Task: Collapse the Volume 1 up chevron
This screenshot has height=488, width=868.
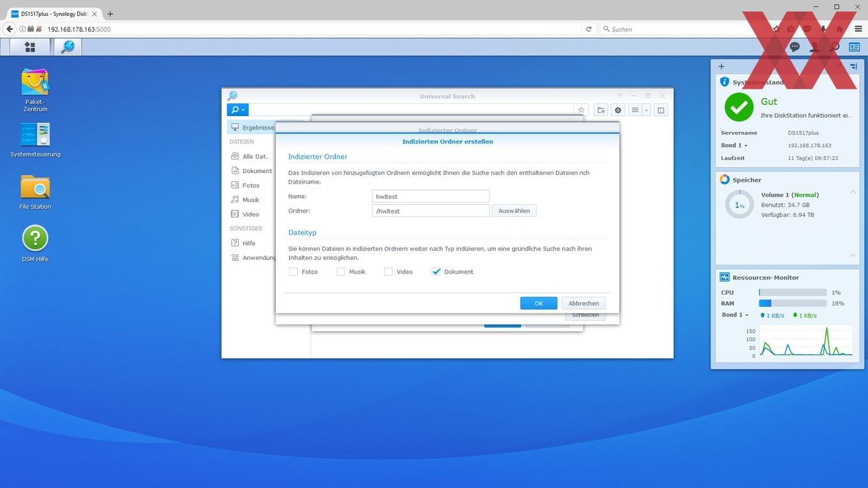Action: 853,192
